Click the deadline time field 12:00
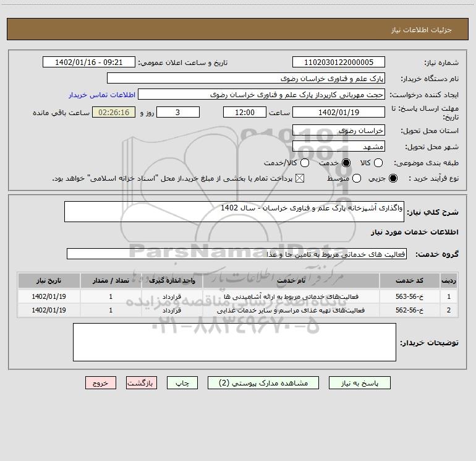476x461 pixels. click(x=245, y=112)
